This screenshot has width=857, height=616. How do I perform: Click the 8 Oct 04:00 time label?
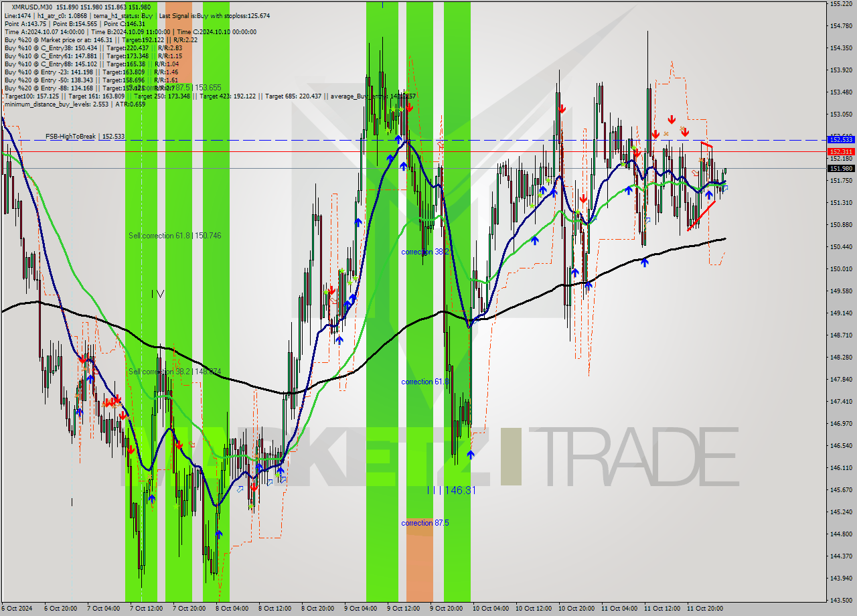pyautogui.click(x=231, y=609)
